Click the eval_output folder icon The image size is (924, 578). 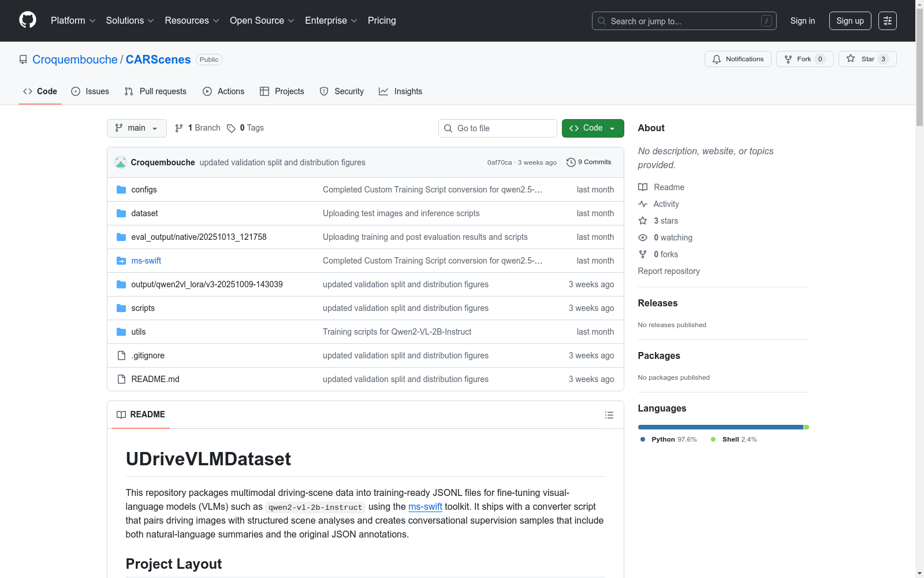(121, 237)
